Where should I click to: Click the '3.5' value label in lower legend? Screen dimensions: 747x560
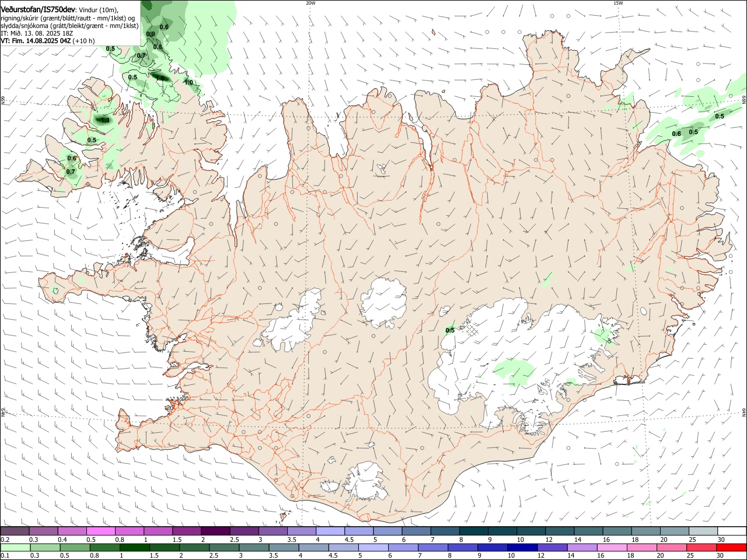pyautogui.click(x=273, y=556)
